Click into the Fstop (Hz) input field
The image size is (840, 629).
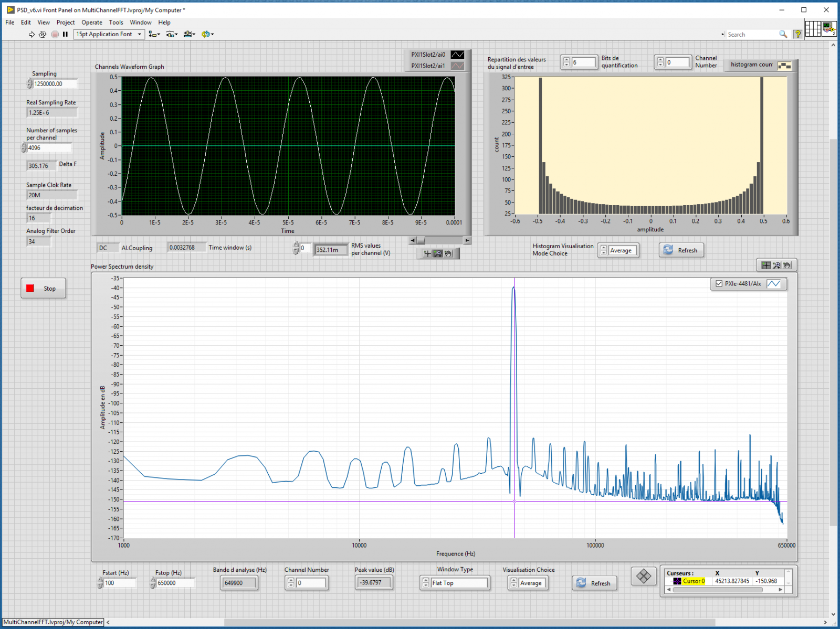[x=175, y=583]
